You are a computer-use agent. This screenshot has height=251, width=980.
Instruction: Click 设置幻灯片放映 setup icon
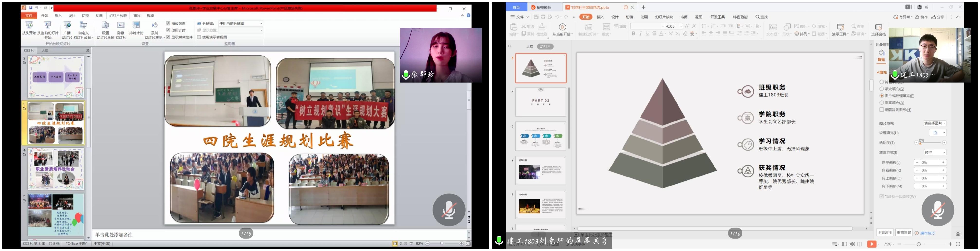point(105,26)
